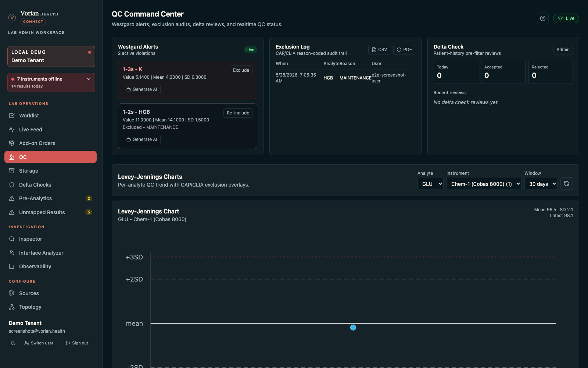Click the Pre-Analytics warning triangle icon
Screen dimensions: 588x368
pyautogui.click(x=12, y=198)
